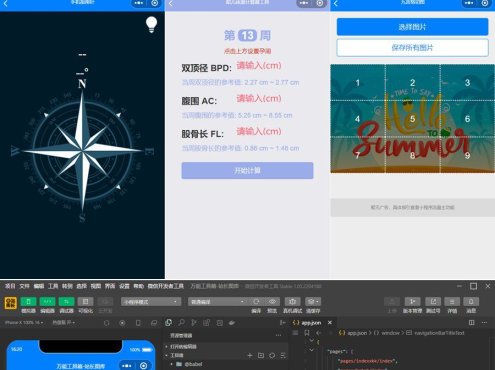Toggle the 可视化 panel button
Image resolution: width=495 pixels, height=370 pixels.
click(85, 302)
